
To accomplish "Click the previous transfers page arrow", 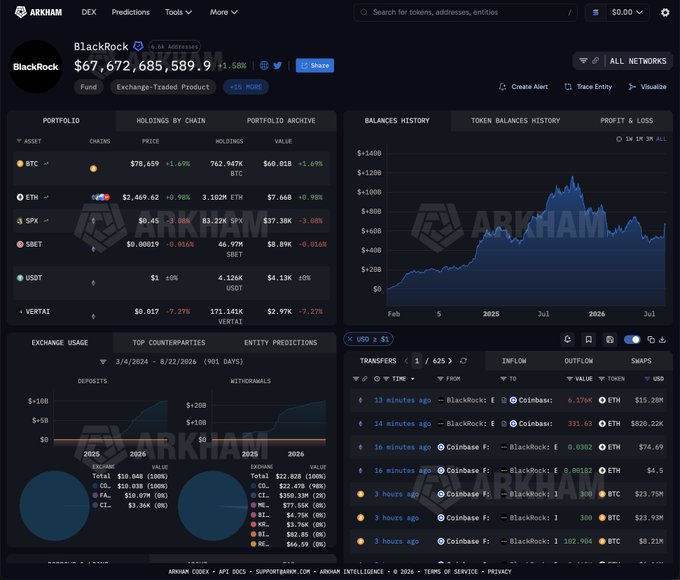I will [x=406, y=360].
